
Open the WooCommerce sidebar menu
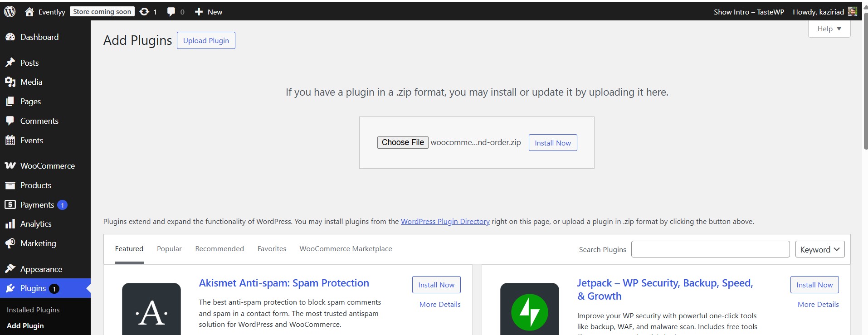point(47,166)
